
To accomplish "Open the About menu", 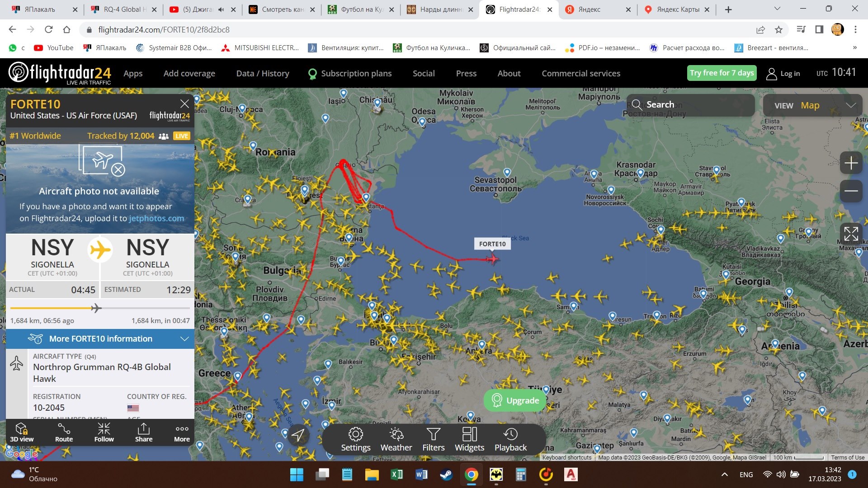I will point(509,74).
